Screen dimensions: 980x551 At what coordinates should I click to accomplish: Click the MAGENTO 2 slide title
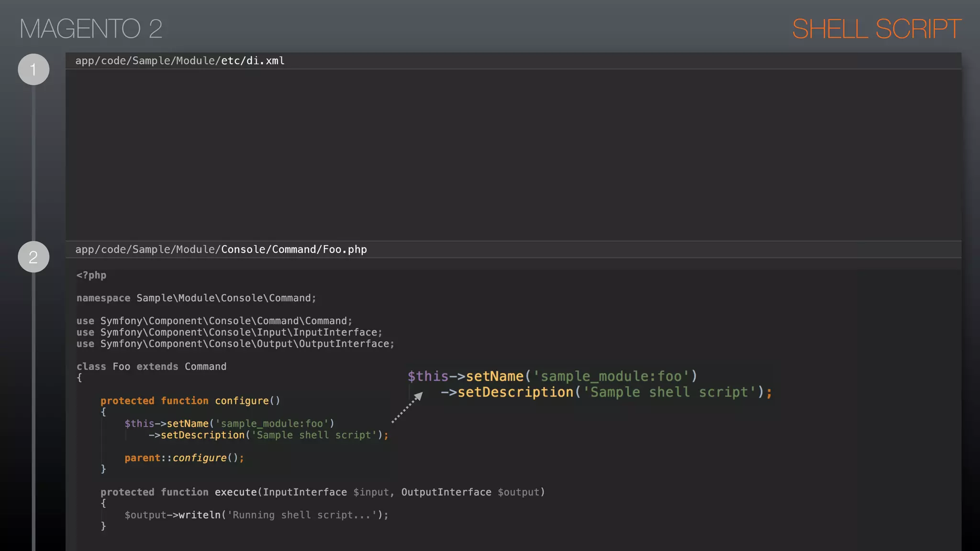click(91, 29)
